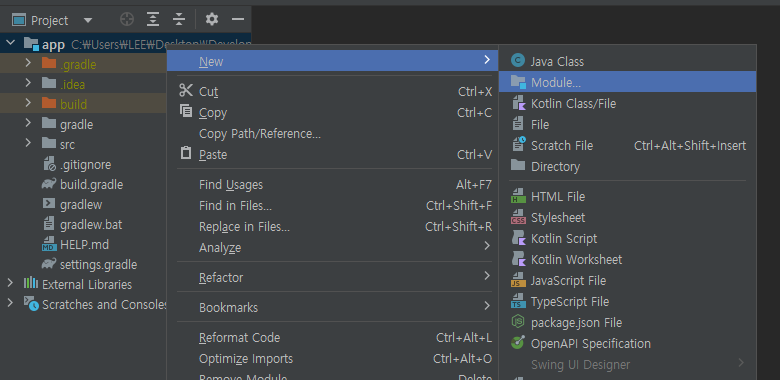
Task: Choose Replace in Files menu entry
Action: 333,226
